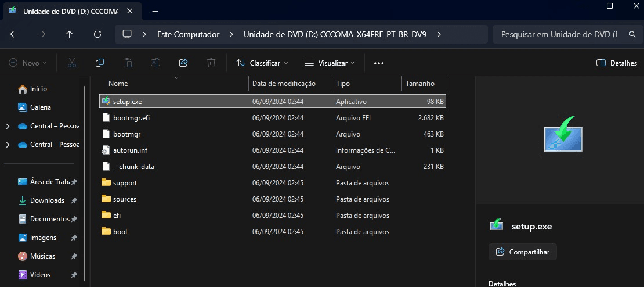Open the three-dots more options menu

click(x=379, y=63)
